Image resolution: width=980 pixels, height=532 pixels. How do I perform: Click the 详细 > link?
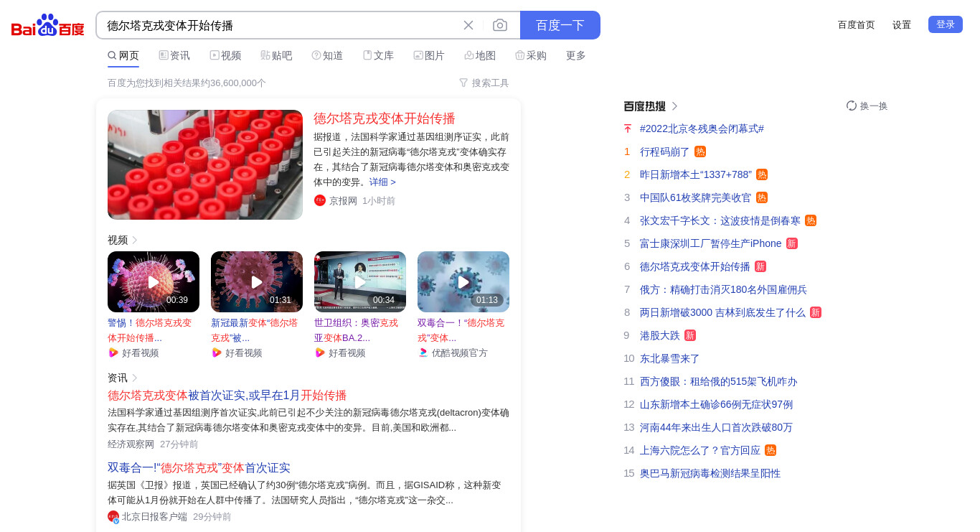coord(382,182)
